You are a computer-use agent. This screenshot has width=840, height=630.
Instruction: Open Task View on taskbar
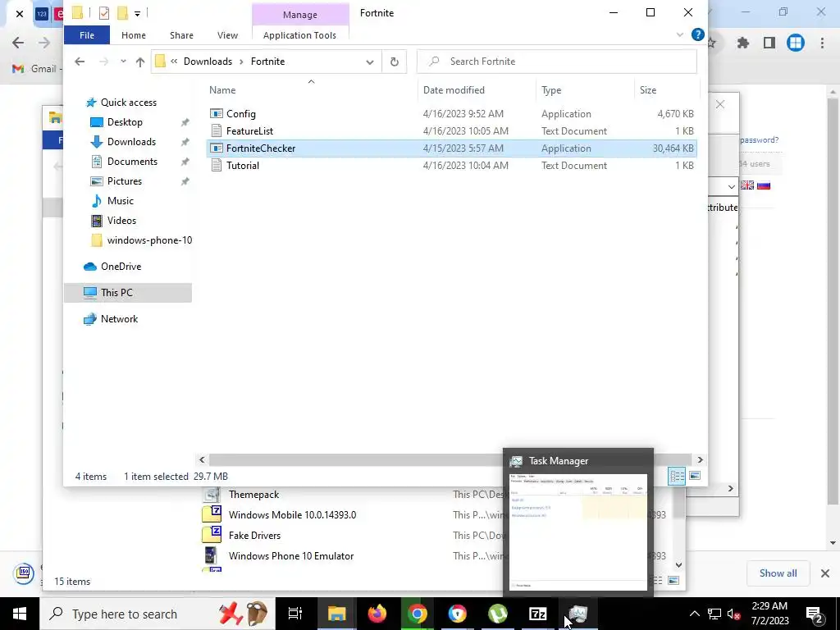click(295, 614)
